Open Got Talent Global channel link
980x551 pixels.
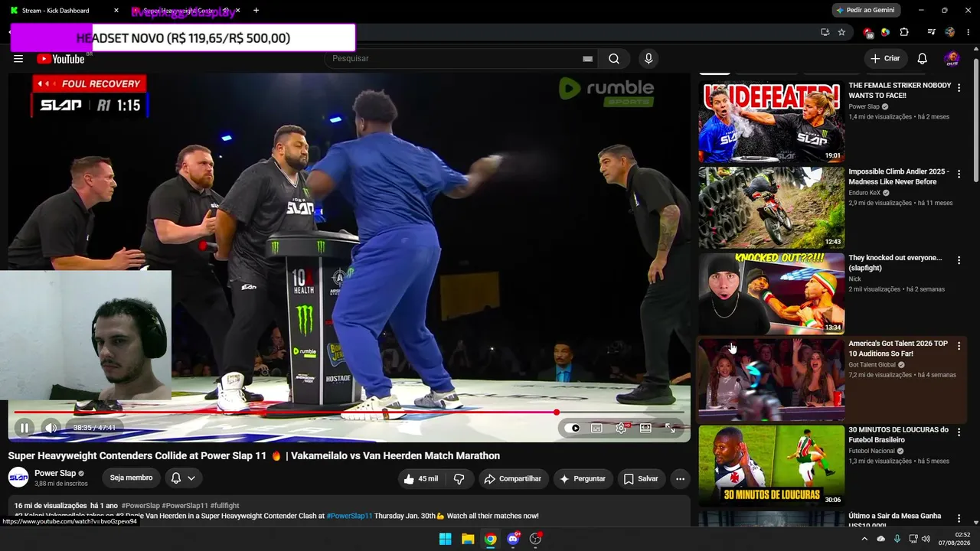(x=872, y=365)
